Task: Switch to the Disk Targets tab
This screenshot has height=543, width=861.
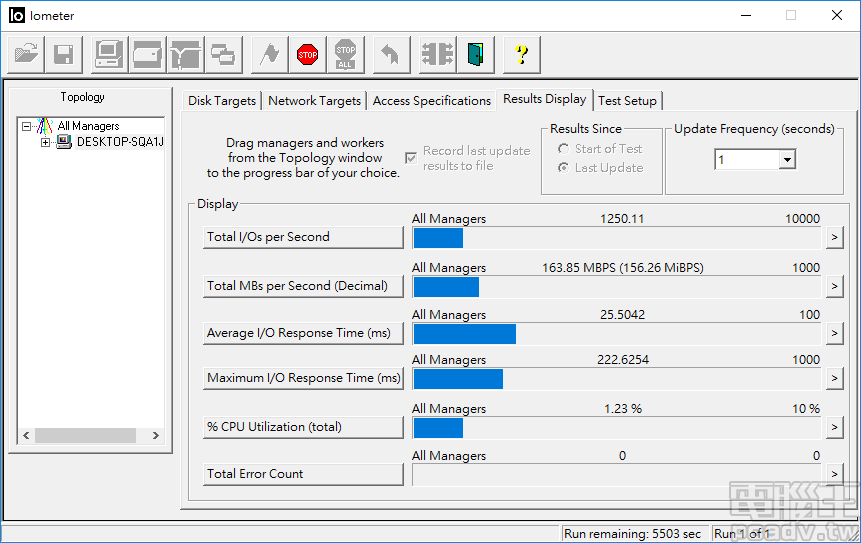Action: (x=222, y=101)
